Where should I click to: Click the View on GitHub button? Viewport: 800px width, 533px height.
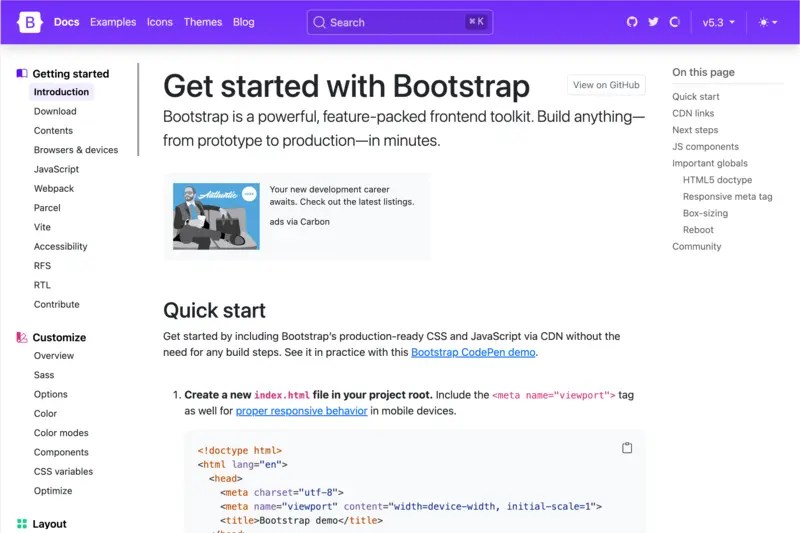(x=606, y=85)
